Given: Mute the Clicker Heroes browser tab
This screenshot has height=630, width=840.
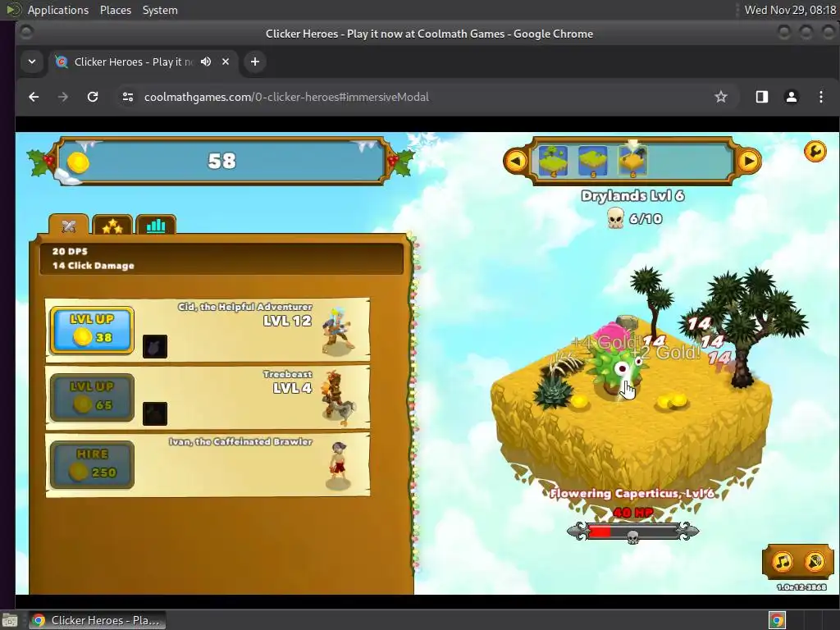Looking at the screenshot, I should [x=206, y=62].
